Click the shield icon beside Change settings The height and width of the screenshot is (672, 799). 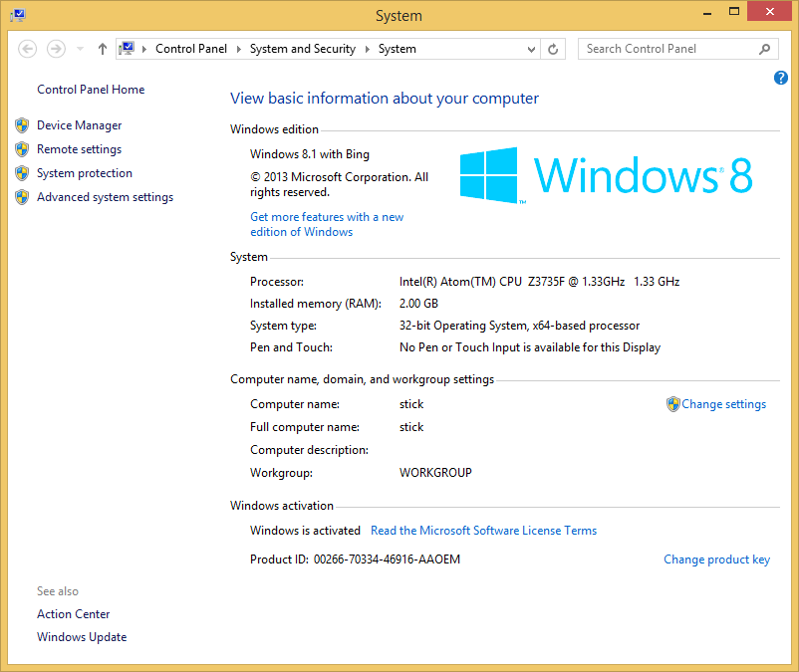pos(673,404)
